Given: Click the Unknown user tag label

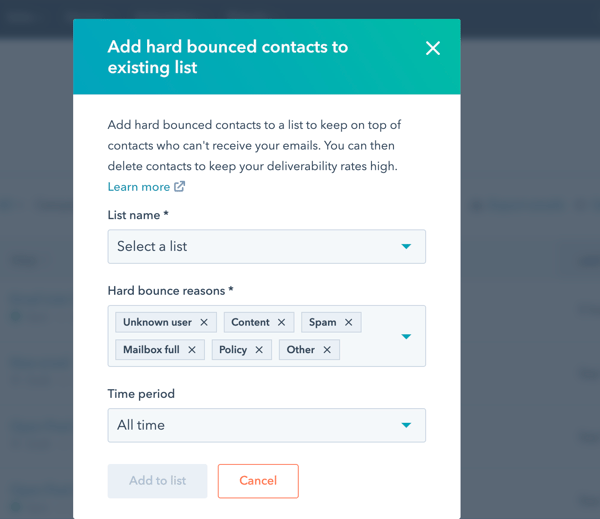Looking at the screenshot, I should [157, 322].
